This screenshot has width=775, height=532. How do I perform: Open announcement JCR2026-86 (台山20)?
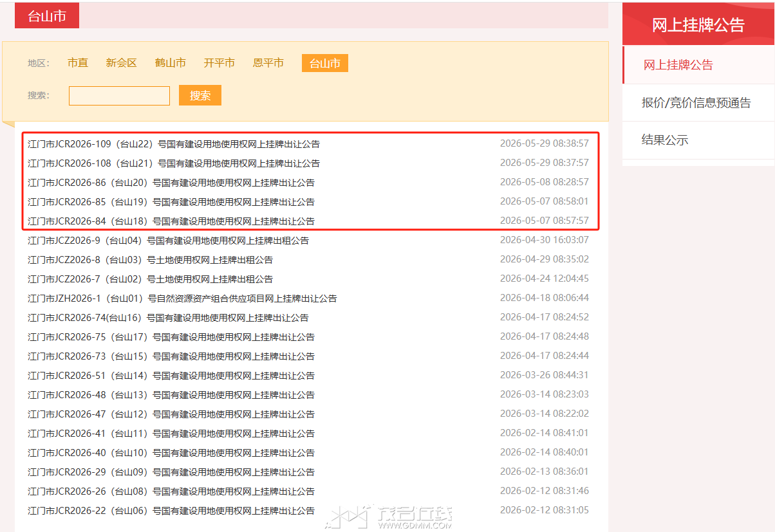tap(171, 183)
